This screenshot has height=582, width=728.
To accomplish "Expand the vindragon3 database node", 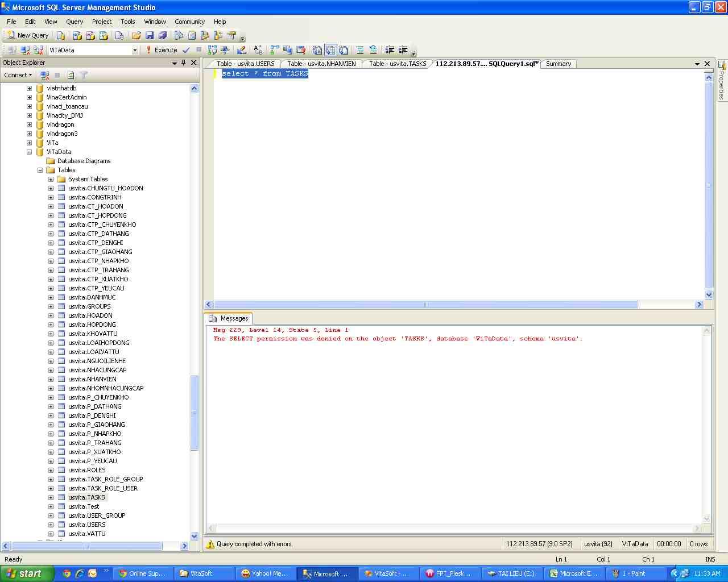I will [x=30, y=134].
